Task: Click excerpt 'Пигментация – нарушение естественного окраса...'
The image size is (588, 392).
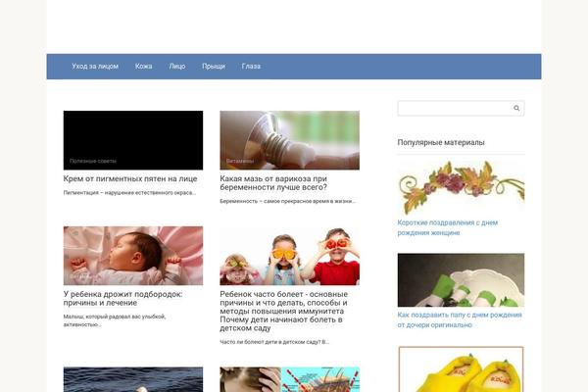Action: (x=129, y=193)
